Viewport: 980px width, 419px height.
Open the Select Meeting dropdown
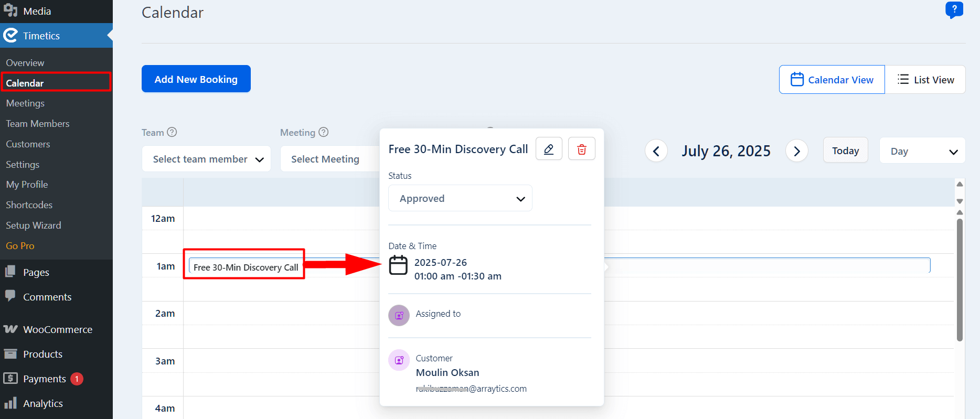point(330,159)
